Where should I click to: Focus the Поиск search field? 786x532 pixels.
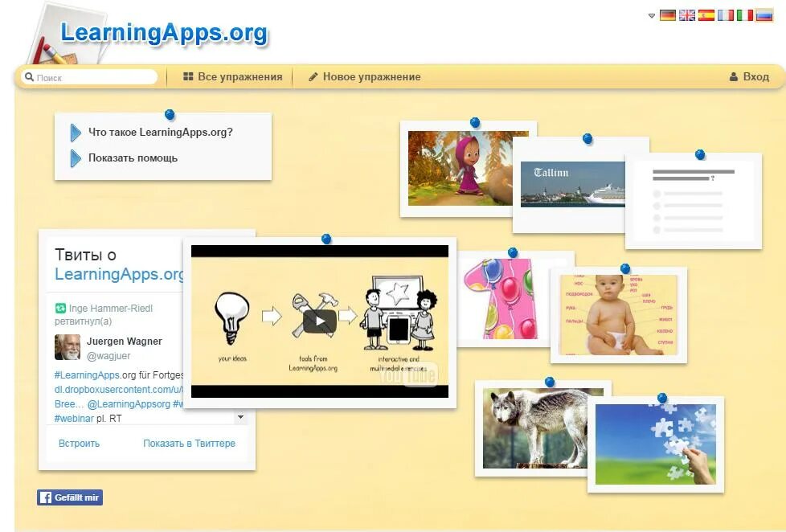click(x=90, y=76)
